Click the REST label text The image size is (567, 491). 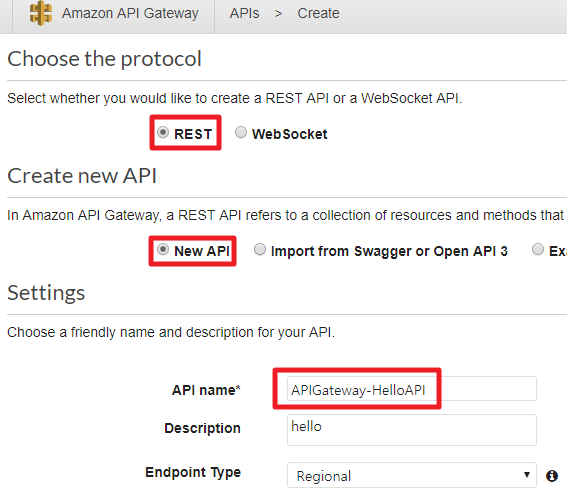[193, 134]
